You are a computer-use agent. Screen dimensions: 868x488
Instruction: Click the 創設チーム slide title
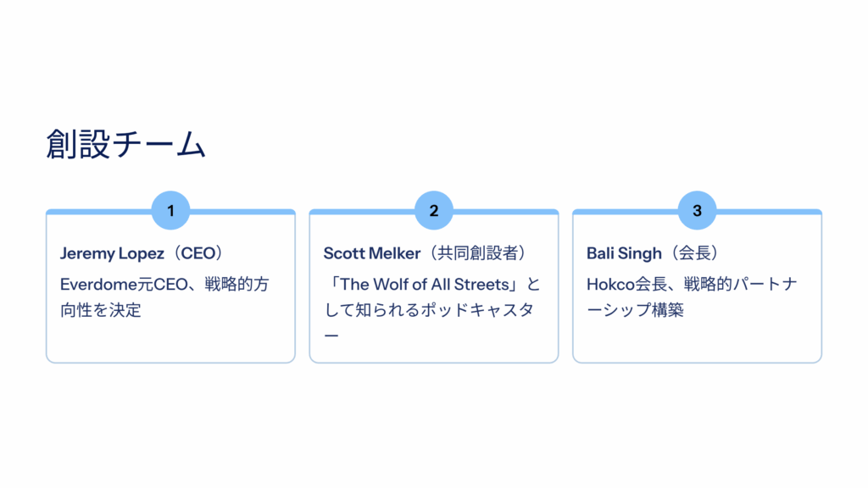[126, 144]
